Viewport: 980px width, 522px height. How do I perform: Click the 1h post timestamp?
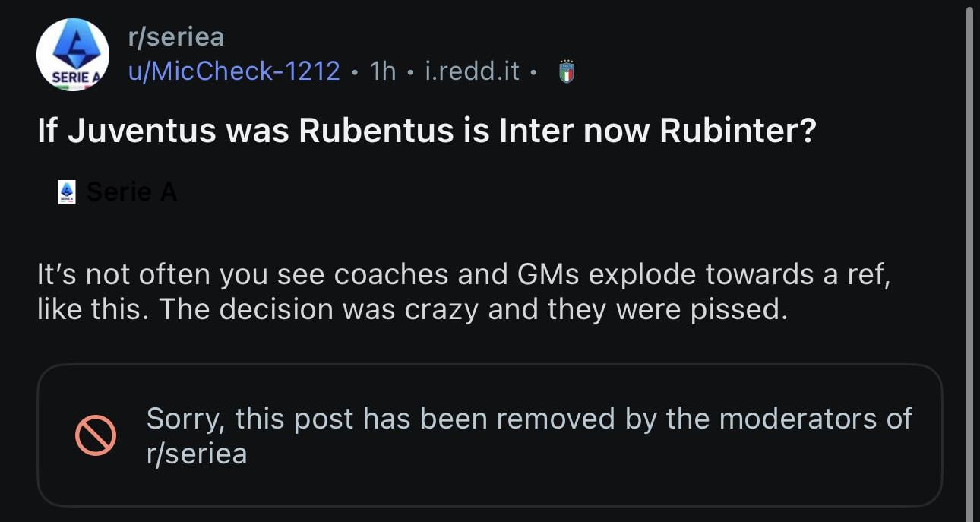coord(382,71)
